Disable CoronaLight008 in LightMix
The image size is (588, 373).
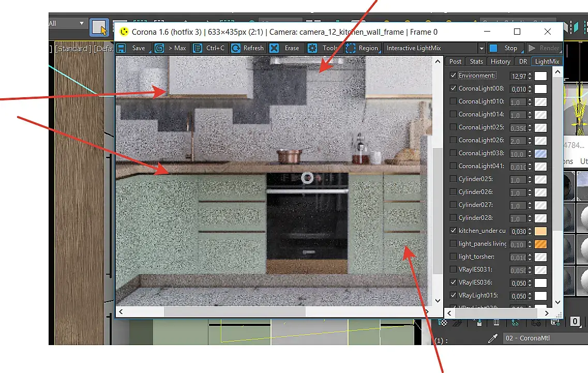(x=453, y=88)
